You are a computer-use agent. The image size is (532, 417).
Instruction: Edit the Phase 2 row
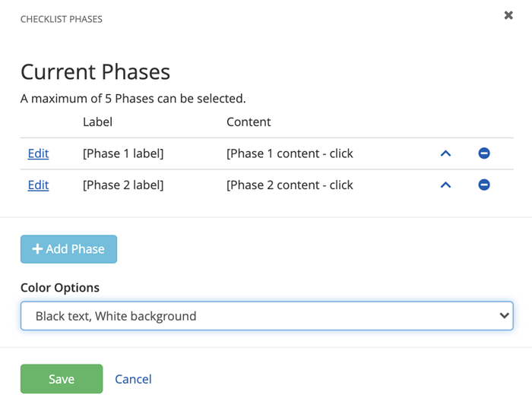38,185
